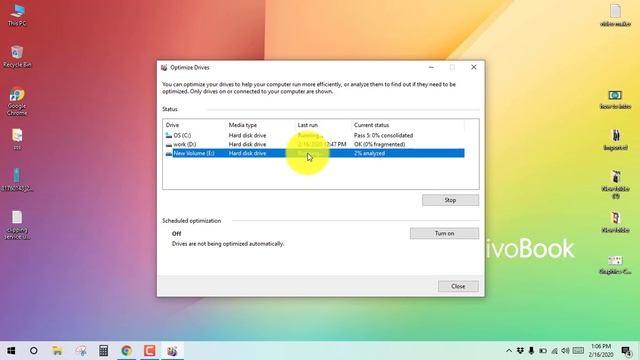Image resolution: width=640 pixels, height=360 pixels.
Task: Click 'Hard disk drive' in OS (C:) row
Action: point(247,135)
